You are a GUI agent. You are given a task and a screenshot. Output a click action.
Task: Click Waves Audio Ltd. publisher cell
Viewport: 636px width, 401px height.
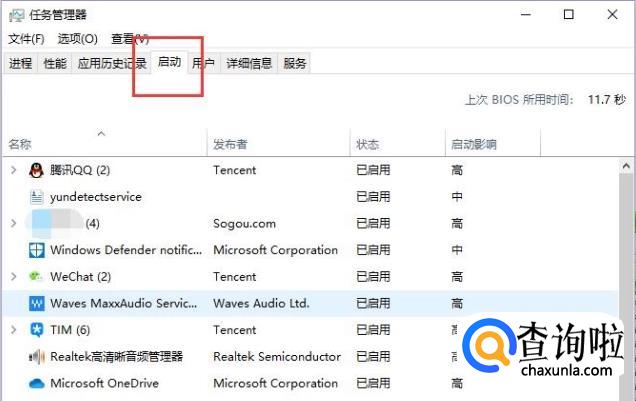(x=261, y=303)
